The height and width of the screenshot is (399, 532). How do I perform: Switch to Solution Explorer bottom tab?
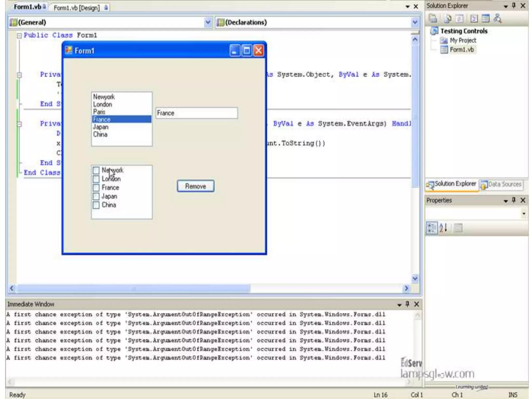point(451,184)
